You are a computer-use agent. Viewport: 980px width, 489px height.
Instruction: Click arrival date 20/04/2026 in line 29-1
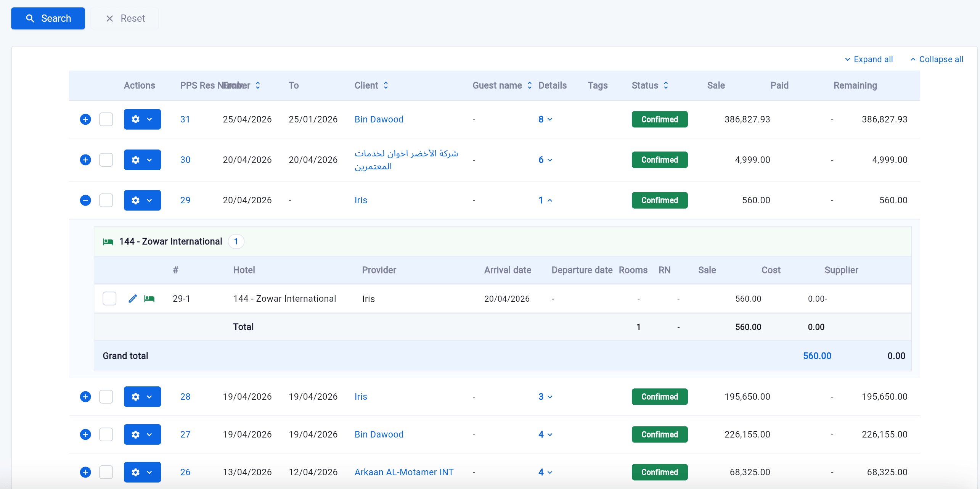click(507, 299)
